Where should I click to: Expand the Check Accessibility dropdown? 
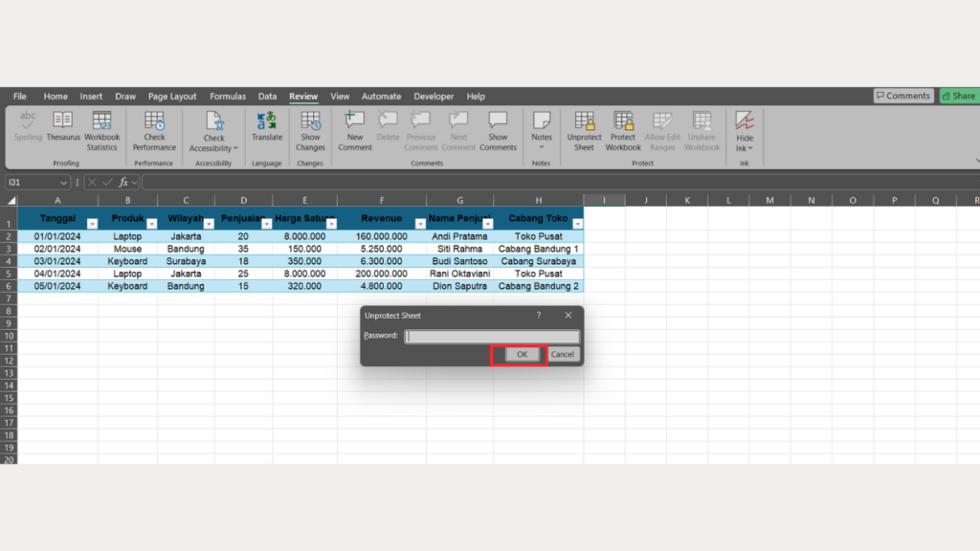tap(235, 148)
